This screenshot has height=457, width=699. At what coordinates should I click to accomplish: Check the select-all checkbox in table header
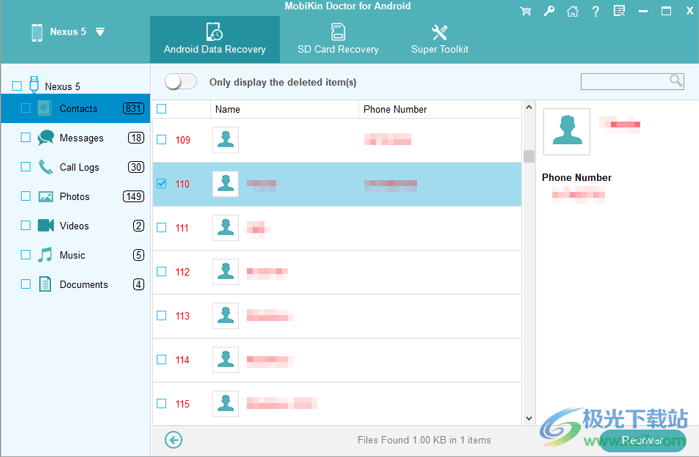click(x=161, y=109)
